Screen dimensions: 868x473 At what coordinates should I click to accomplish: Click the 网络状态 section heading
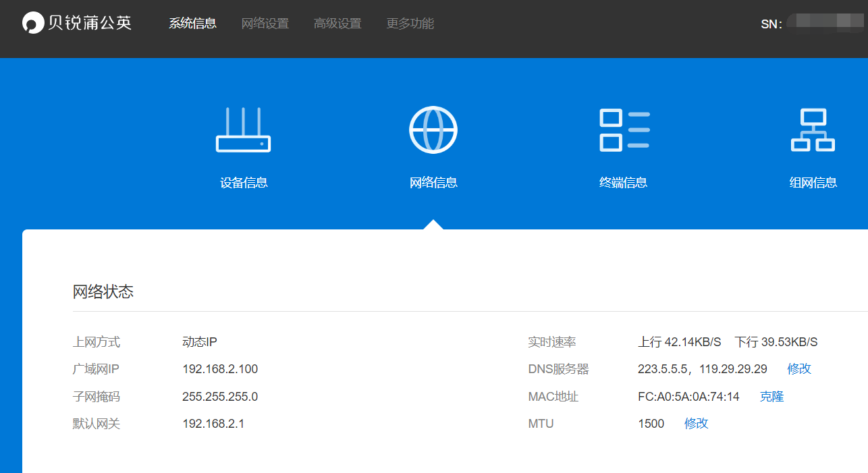103,291
